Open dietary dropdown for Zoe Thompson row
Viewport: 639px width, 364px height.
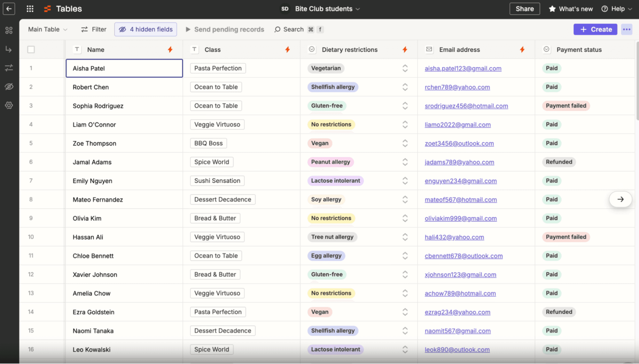pyautogui.click(x=405, y=143)
